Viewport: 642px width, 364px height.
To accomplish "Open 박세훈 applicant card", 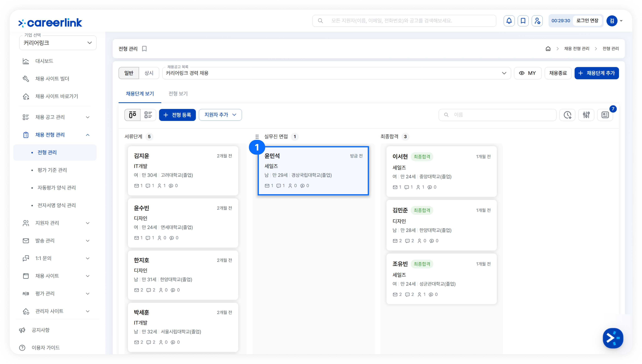I will click(183, 327).
